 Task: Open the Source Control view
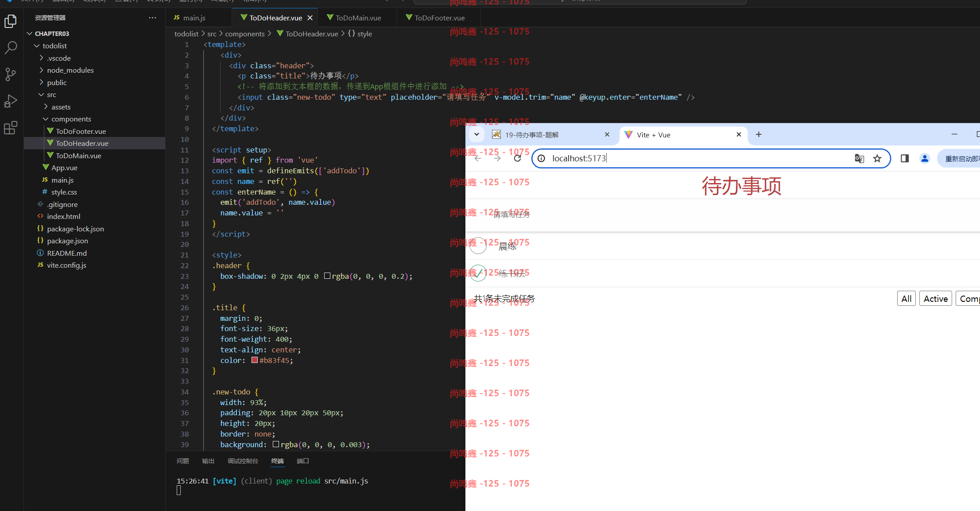[x=11, y=74]
